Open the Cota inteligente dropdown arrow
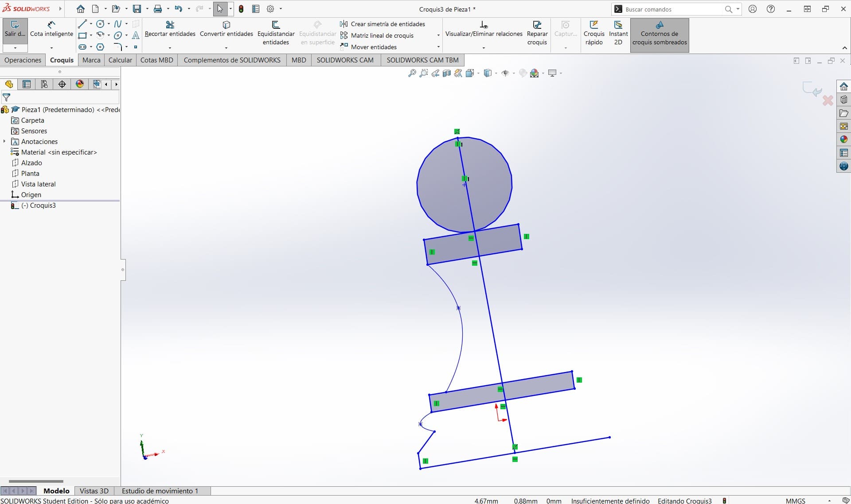 pyautogui.click(x=51, y=48)
